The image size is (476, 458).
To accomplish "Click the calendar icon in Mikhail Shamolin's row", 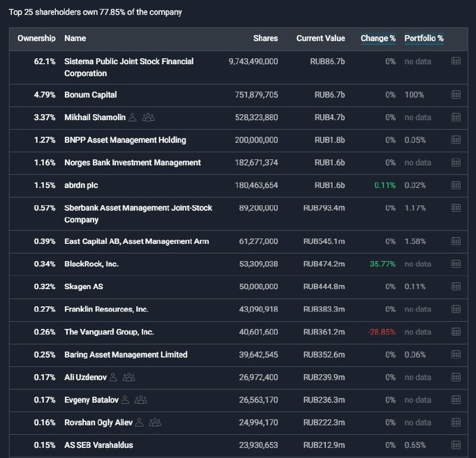I will (x=456, y=117).
